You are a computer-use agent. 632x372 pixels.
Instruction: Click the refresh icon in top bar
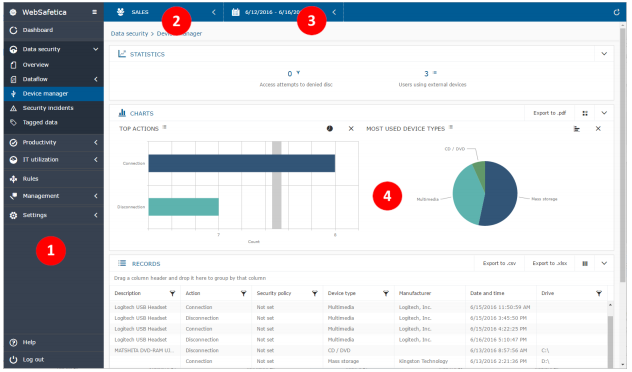(x=616, y=12)
